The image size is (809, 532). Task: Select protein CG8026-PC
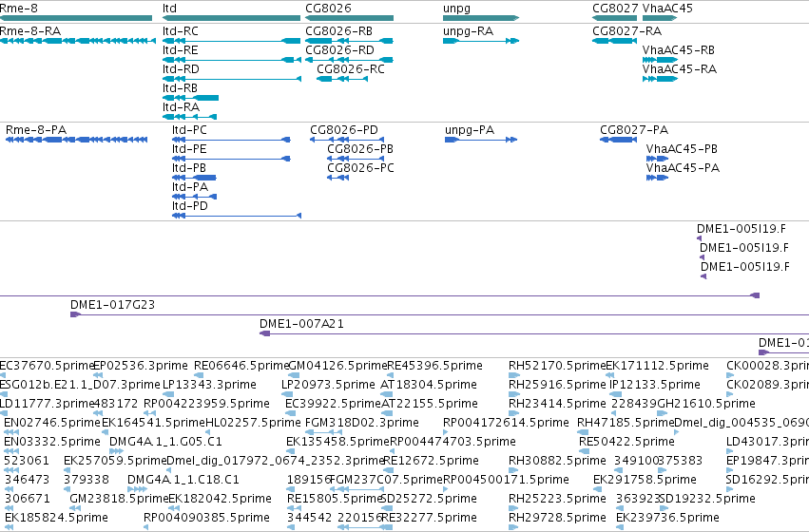337,178
